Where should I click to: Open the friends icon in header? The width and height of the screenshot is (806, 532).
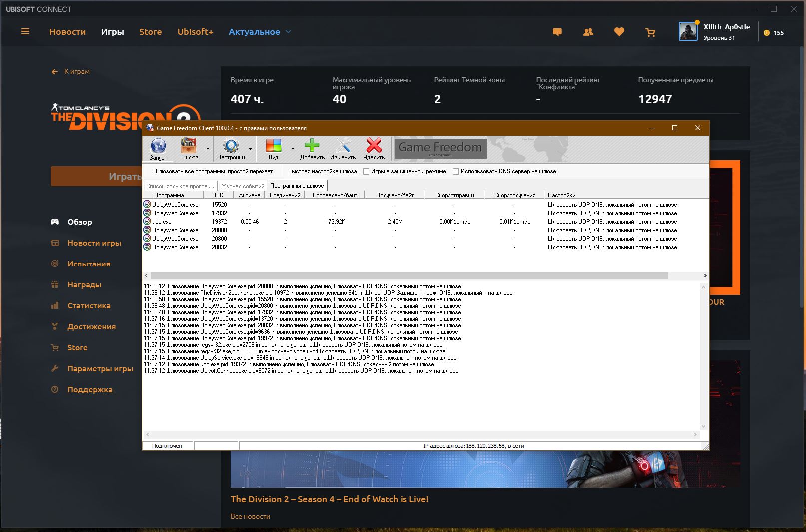pos(588,32)
